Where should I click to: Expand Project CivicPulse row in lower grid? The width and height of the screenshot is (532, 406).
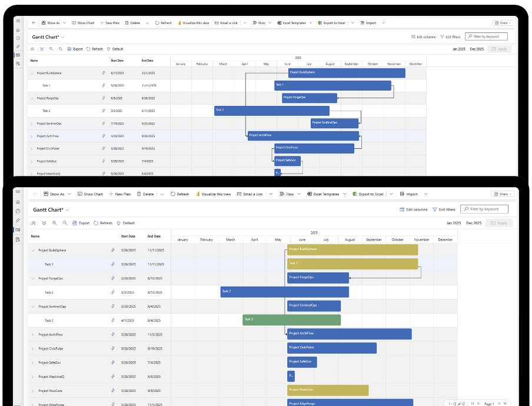point(32,348)
